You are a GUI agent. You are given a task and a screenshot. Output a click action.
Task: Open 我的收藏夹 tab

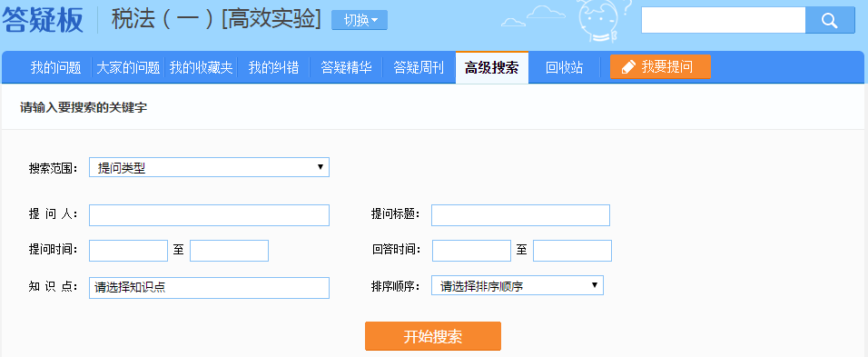coord(201,68)
